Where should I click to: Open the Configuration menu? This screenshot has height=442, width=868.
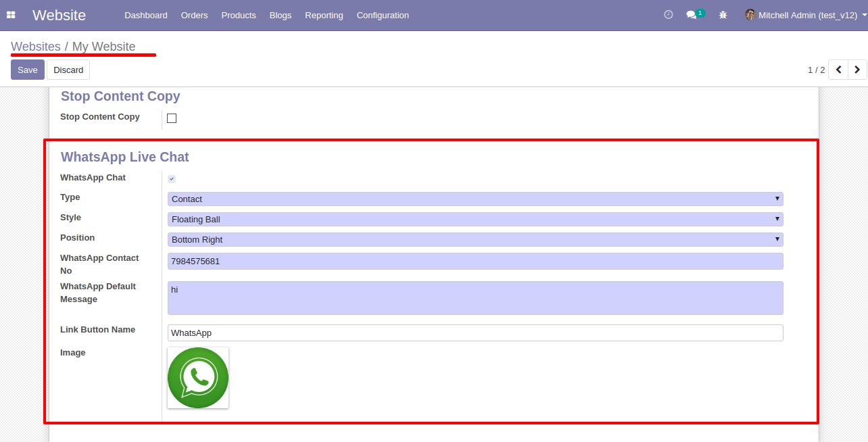(383, 15)
